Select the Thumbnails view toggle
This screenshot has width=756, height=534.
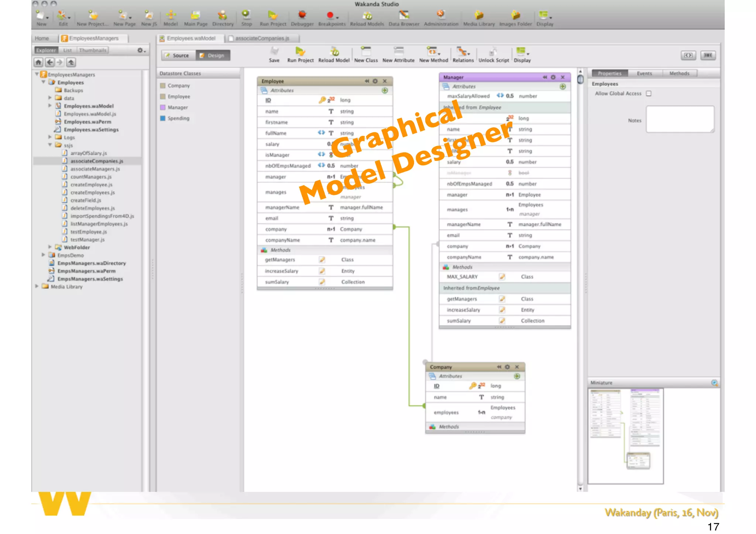pos(93,50)
